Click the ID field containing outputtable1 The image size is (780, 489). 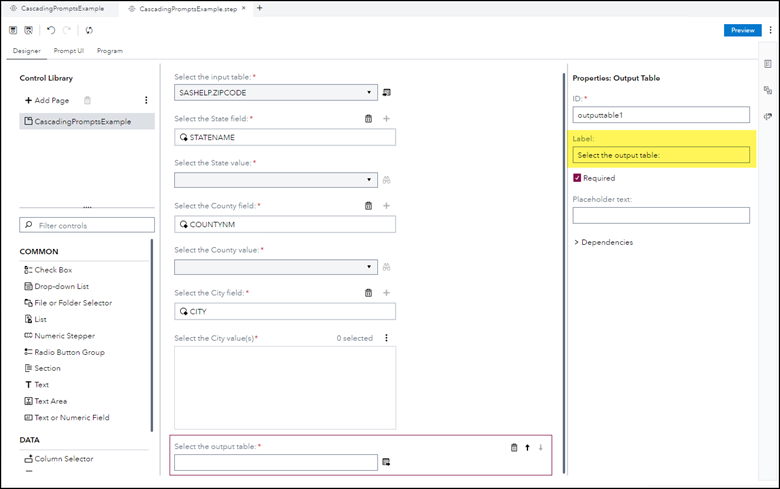click(661, 114)
